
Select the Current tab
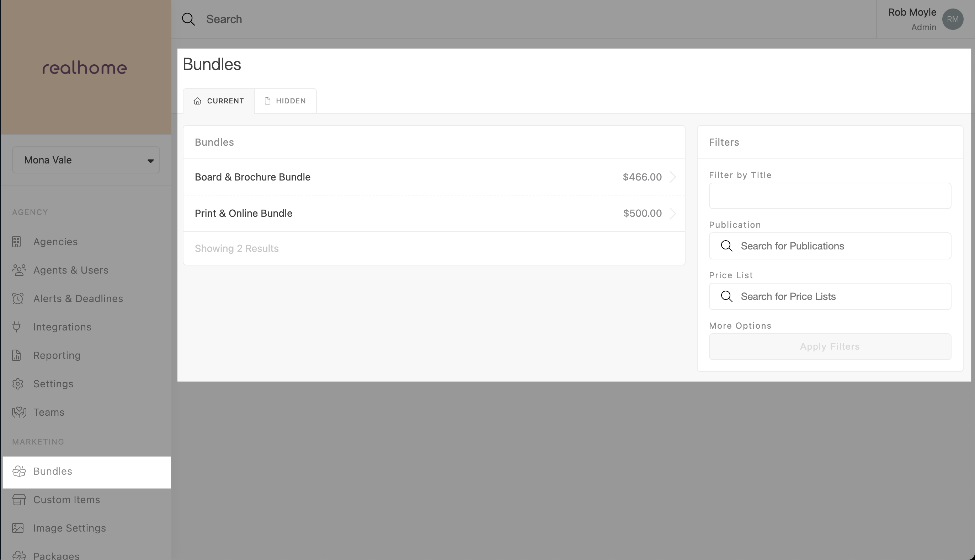click(x=219, y=101)
